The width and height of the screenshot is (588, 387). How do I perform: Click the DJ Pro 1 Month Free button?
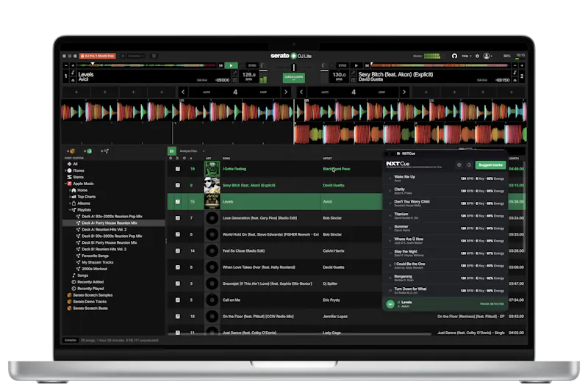[98, 56]
